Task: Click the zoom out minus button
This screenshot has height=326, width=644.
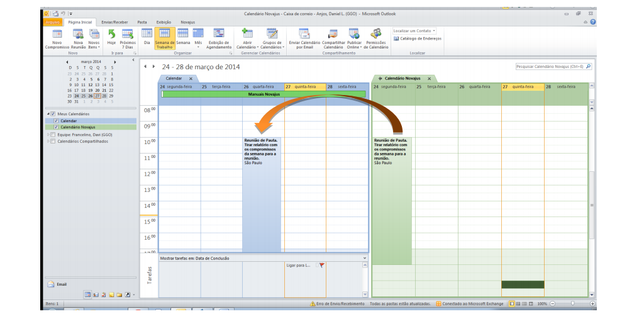Action: coord(552,304)
